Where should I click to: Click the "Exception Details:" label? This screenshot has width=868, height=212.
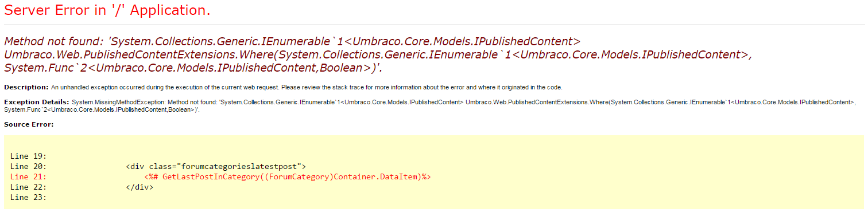[x=37, y=102]
